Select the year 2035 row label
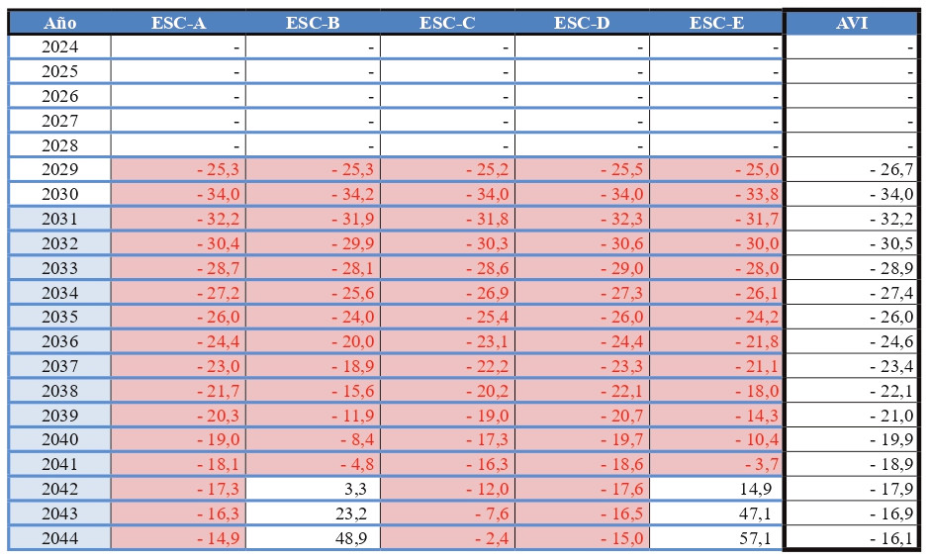 (59, 318)
